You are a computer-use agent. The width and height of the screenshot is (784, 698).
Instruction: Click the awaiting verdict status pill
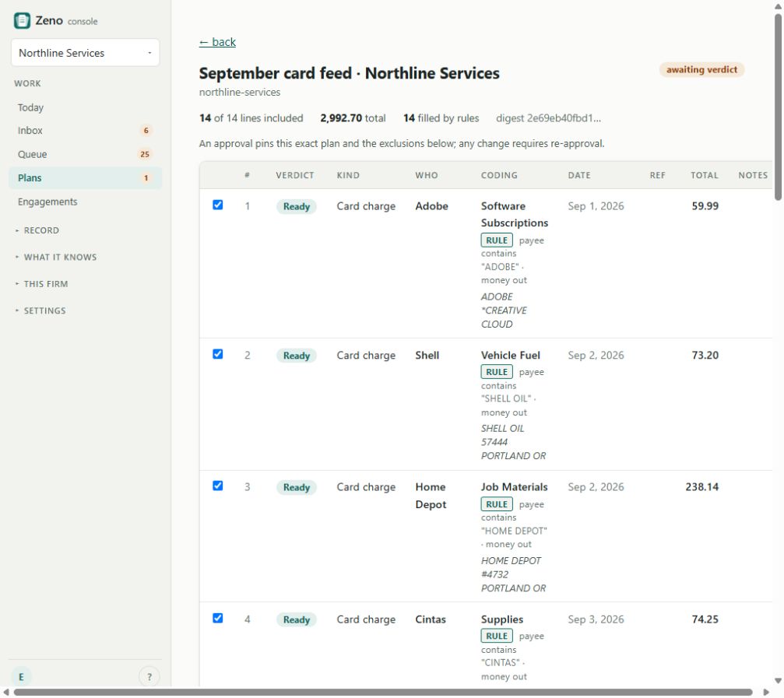pyautogui.click(x=701, y=69)
